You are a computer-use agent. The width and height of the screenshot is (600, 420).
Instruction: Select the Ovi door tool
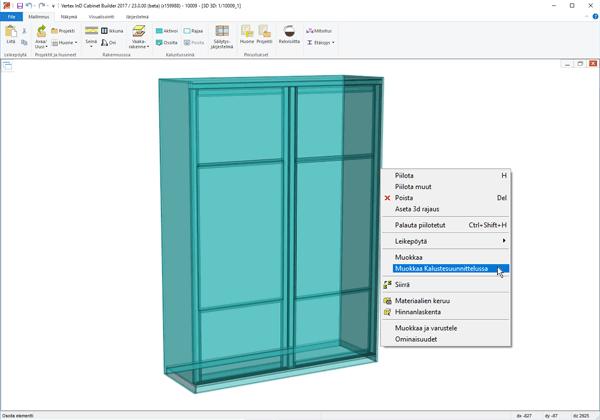pyautogui.click(x=109, y=43)
